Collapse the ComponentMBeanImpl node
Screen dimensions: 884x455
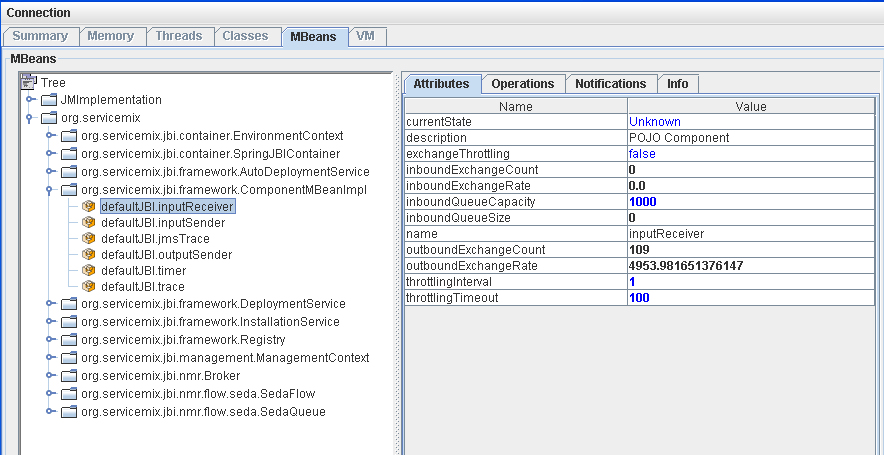(x=50, y=190)
